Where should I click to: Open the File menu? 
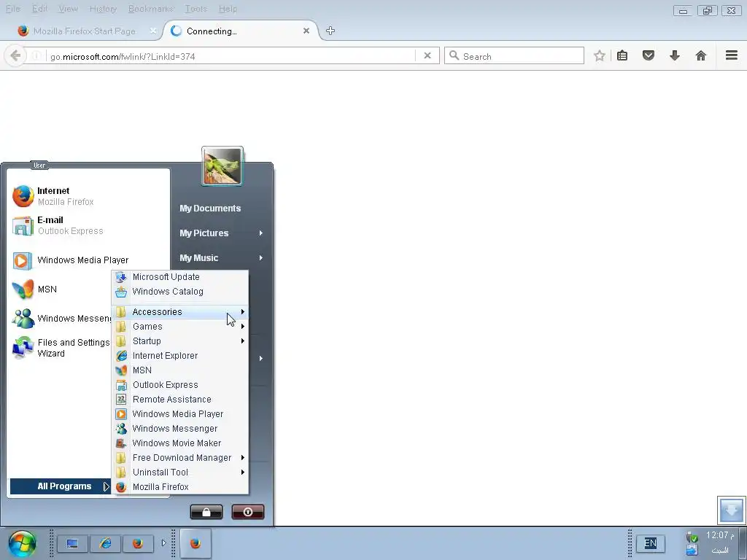tap(13, 9)
